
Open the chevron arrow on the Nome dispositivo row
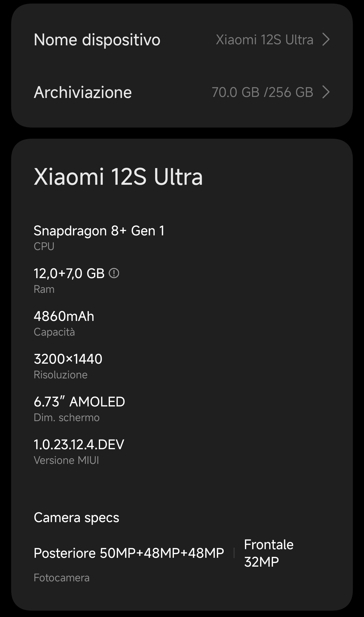click(326, 40)
